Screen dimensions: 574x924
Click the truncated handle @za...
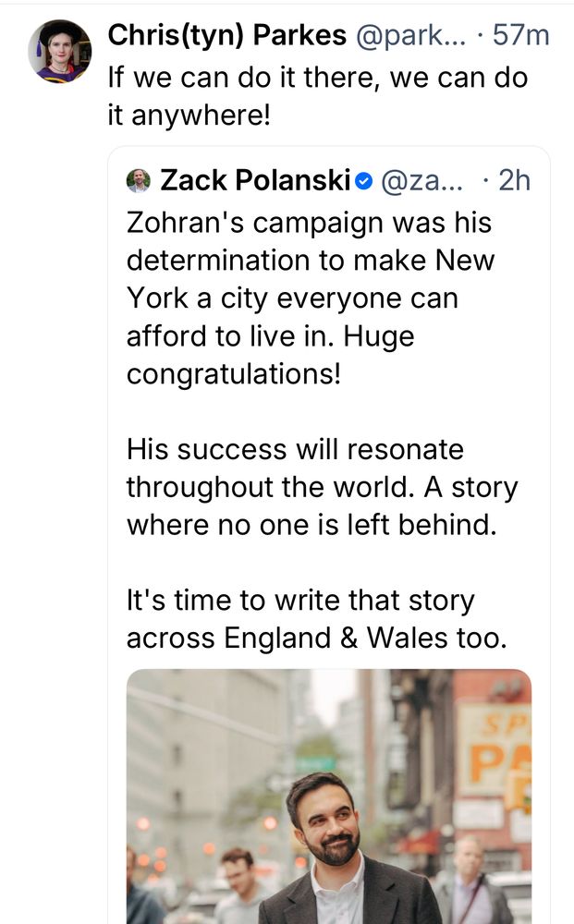422,180
